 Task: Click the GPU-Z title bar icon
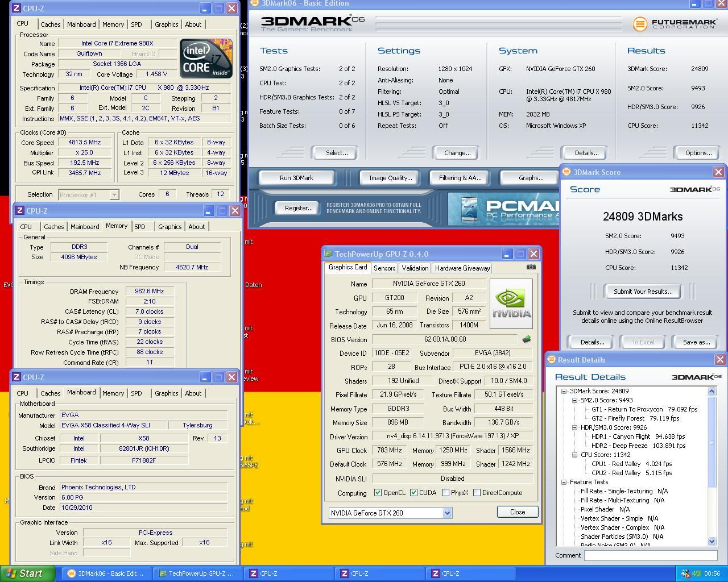[x=328, y=254]
